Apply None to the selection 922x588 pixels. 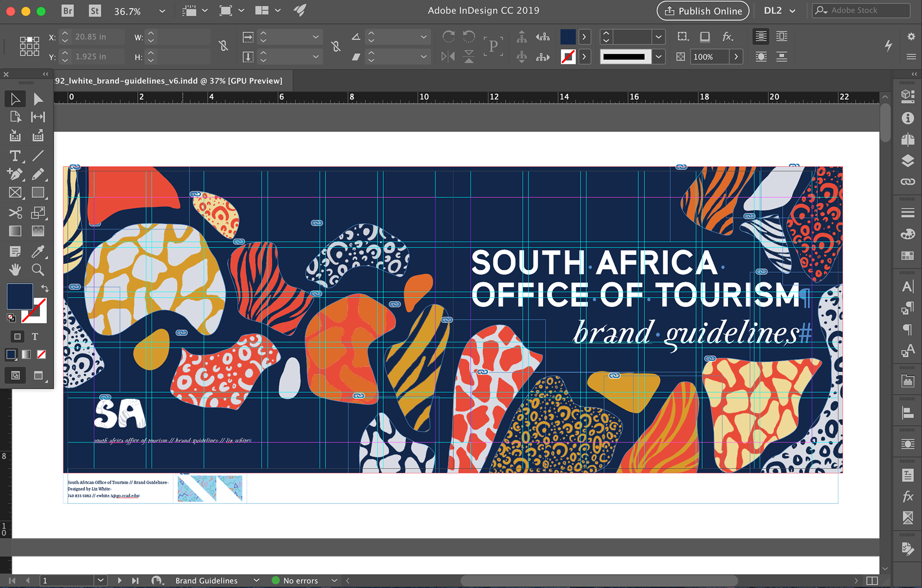pyautogui.click(x=41, y=354)
